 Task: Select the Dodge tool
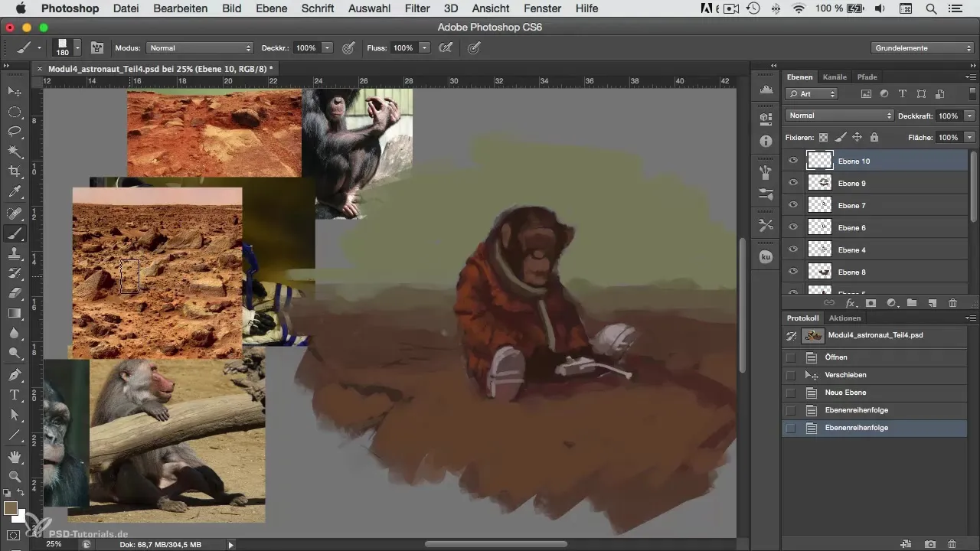15,353
